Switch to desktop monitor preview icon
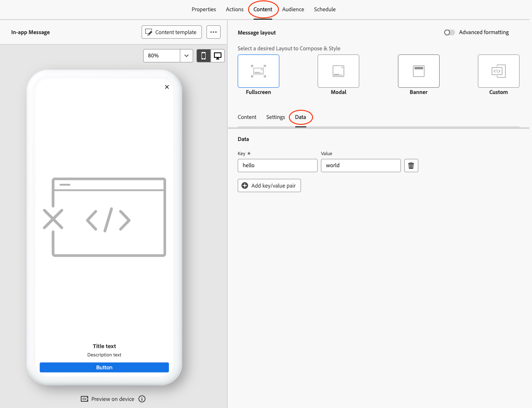Image resolution: width=532 pixels, height=408 pixels. click(217, 56)
